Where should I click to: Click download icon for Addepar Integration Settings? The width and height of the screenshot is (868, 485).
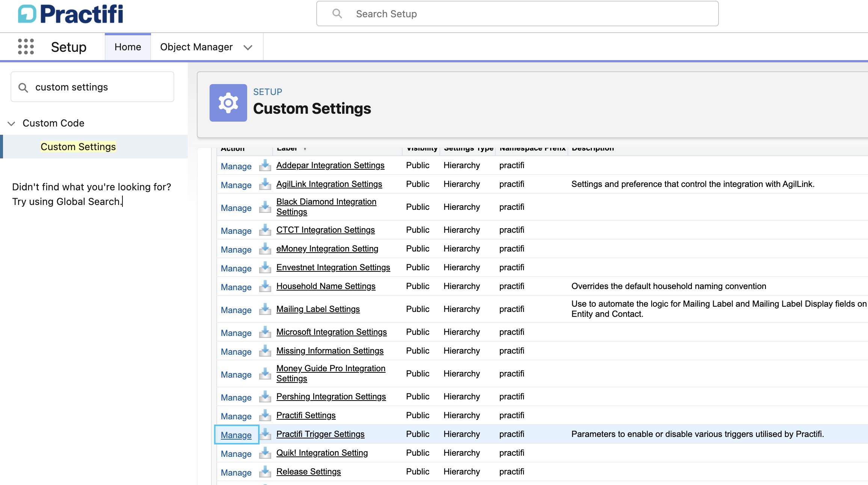pyautogui.click(x=265, y=165)
